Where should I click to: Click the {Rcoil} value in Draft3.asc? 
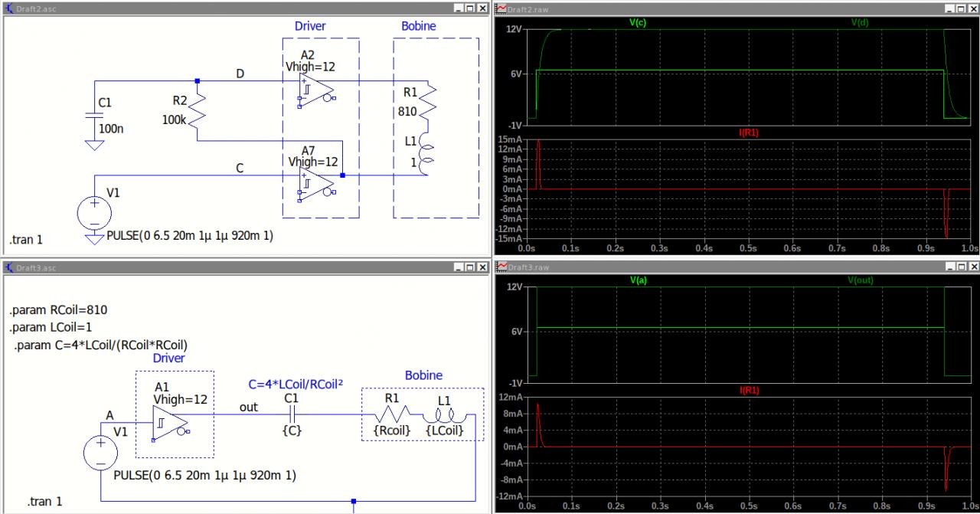pos(392,431)
